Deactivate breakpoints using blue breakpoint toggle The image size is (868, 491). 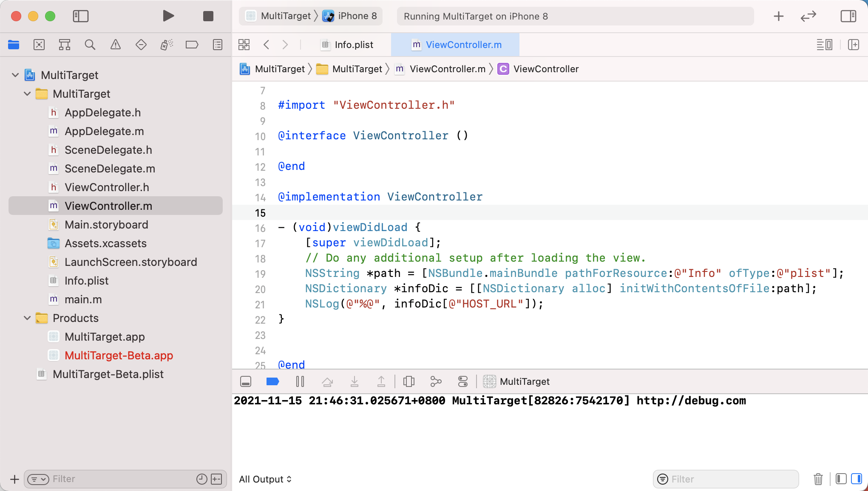(x=272, y=381)
